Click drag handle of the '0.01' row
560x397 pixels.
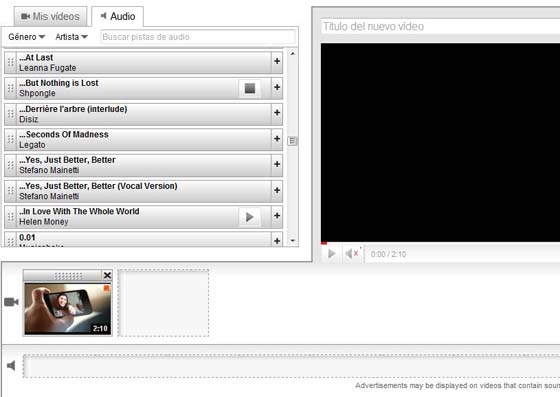click(x=11, y=240)
